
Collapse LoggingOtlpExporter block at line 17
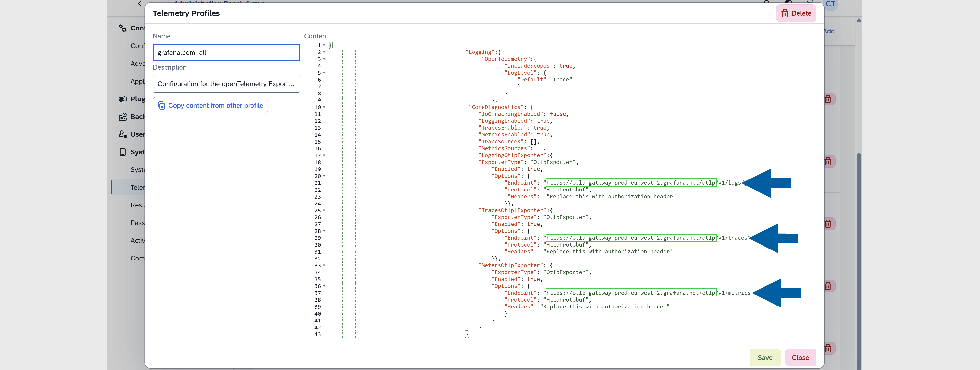click(x=324, y=155)
